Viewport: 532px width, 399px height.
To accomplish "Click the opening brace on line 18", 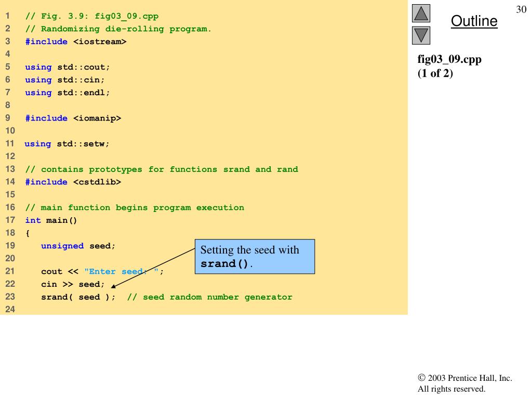I will pos(28,233).
